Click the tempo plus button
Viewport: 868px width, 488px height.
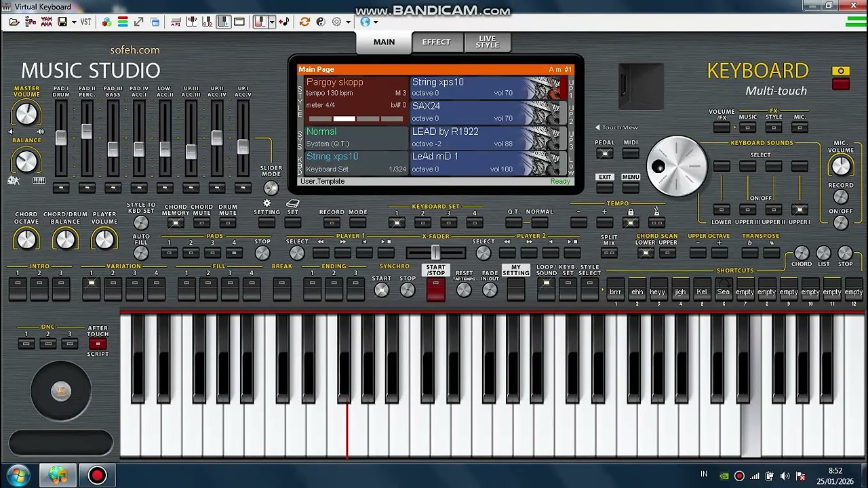click(x=605, y=222)
